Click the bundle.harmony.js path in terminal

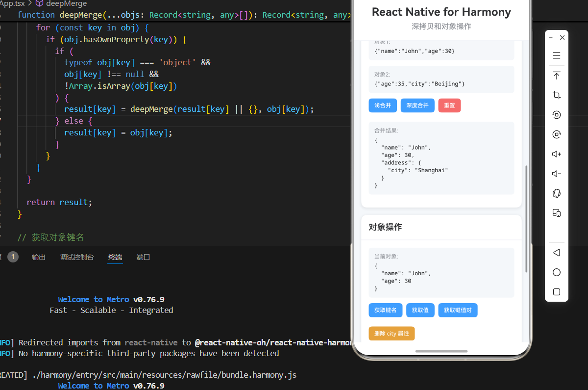coord(164,375)
